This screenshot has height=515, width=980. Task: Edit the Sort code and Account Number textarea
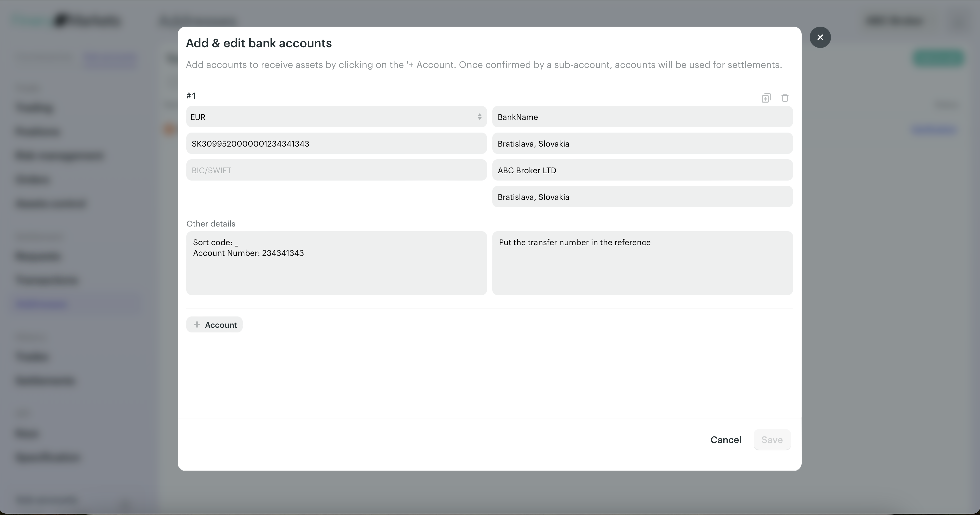click(x=336, y=263)
